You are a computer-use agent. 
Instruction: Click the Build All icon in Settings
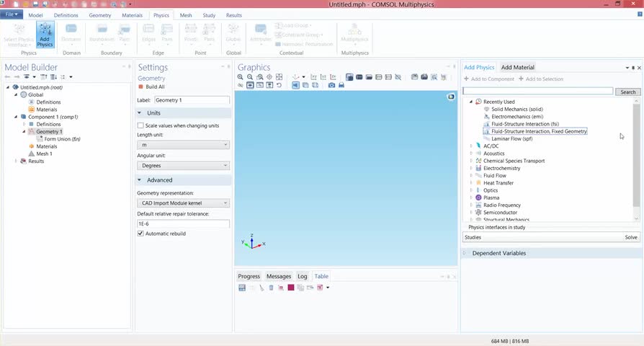click(141, 86)
